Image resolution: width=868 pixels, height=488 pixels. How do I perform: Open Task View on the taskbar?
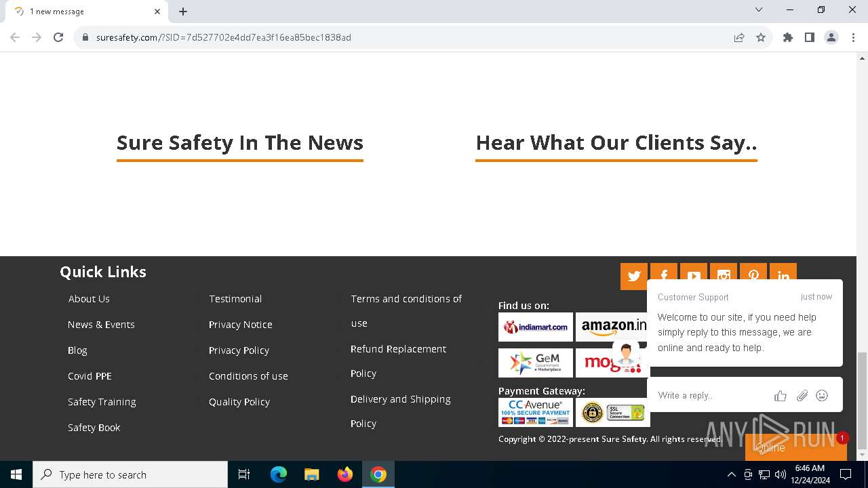244,474
